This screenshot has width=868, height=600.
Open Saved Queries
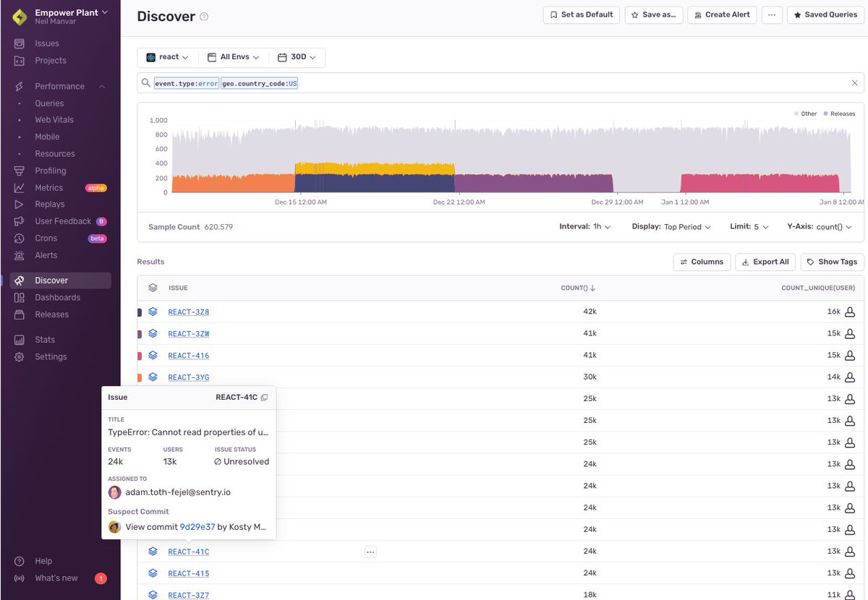pyautogui.click(x=825, y=14)
